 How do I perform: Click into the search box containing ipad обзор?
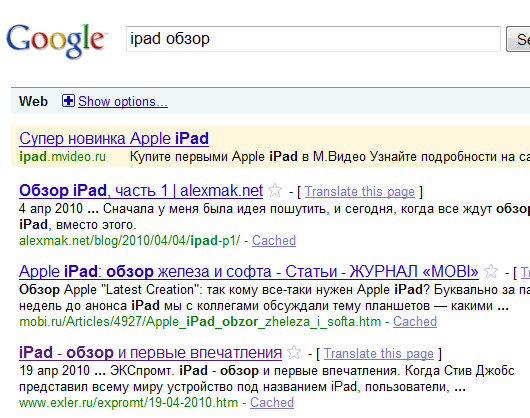[x=313, y=39]
